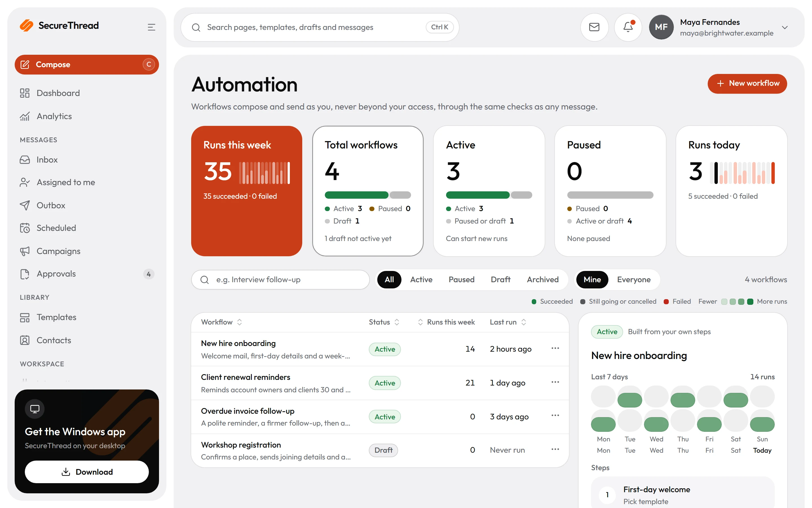The width and height of the screenshot is (812, 508).
Task: Switch owner filter to Everyone
Action: tap(634, 279)
